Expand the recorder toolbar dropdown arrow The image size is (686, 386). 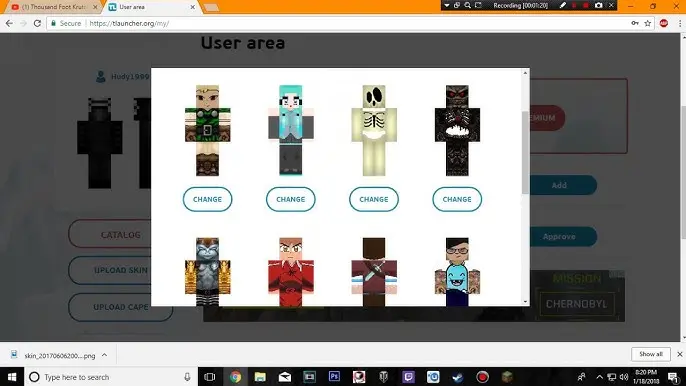tap(447, 5)
